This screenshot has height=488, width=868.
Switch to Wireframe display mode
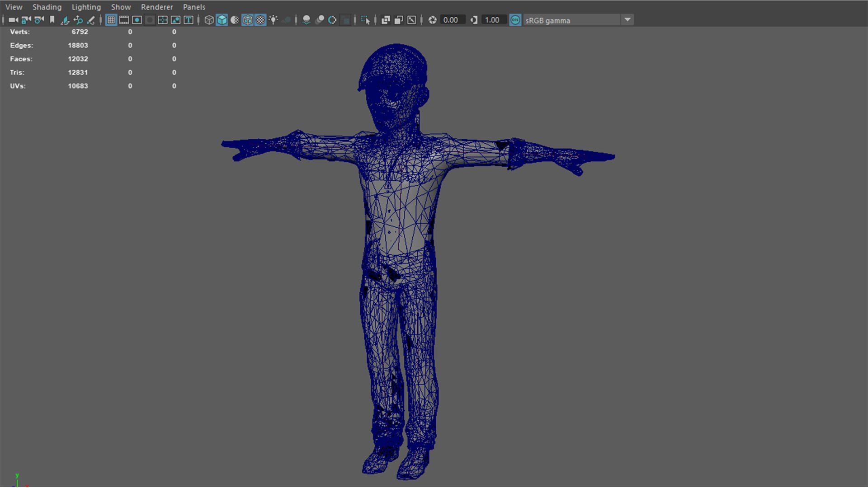click(209, 20)
